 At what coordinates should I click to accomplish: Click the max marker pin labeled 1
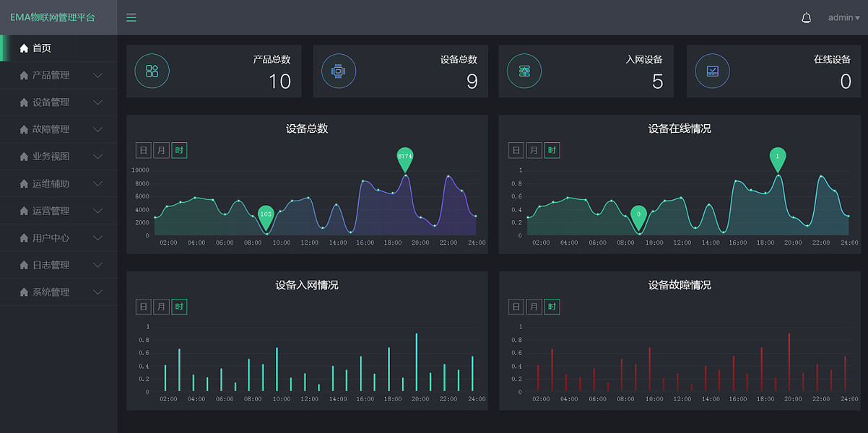(x=778, y=159)
